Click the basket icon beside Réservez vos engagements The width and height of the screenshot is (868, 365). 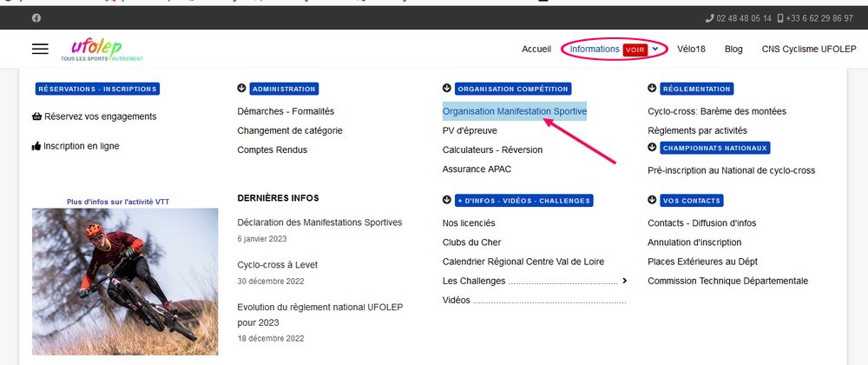[37, 116]
